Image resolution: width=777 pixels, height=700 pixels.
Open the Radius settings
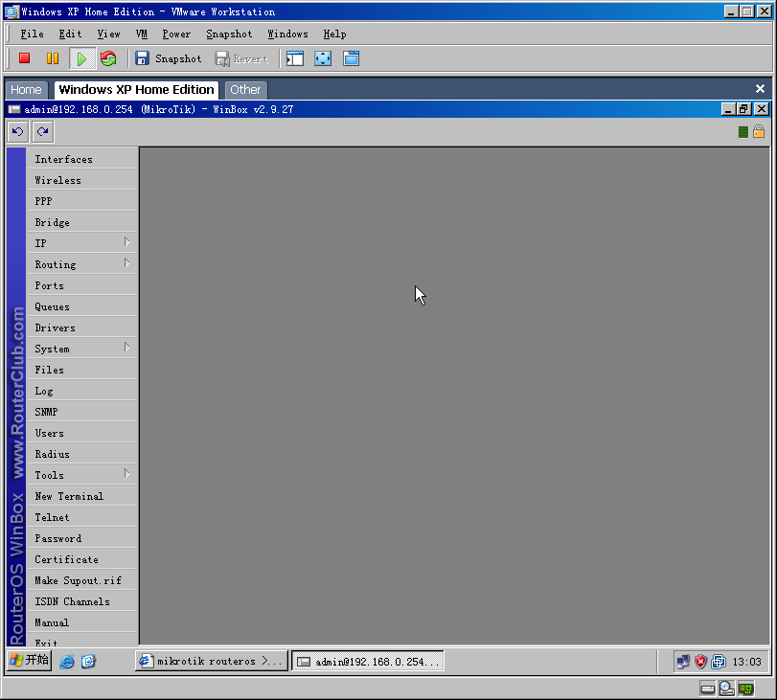click(81, 454)
